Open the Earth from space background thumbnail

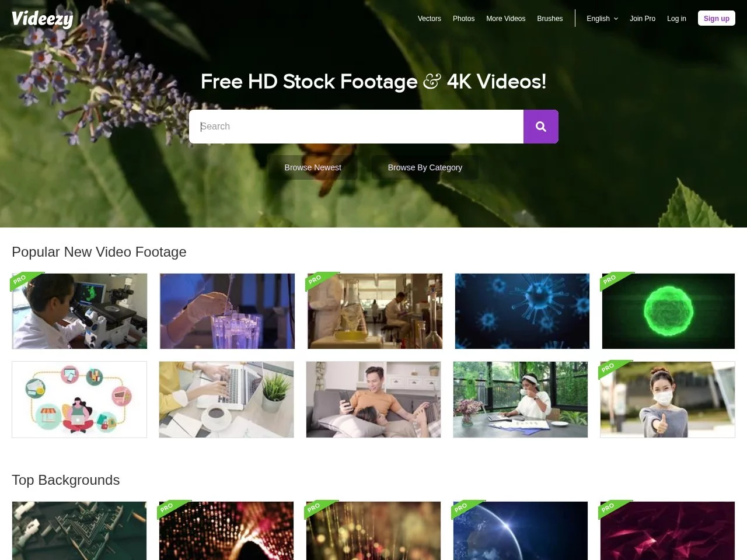[x=521, y=531]
